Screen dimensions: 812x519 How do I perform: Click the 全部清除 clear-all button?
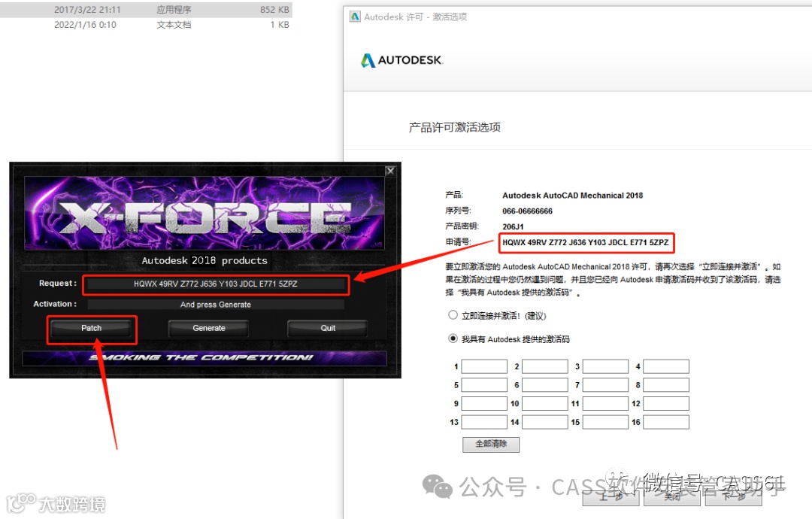click(x=491, y=445)
